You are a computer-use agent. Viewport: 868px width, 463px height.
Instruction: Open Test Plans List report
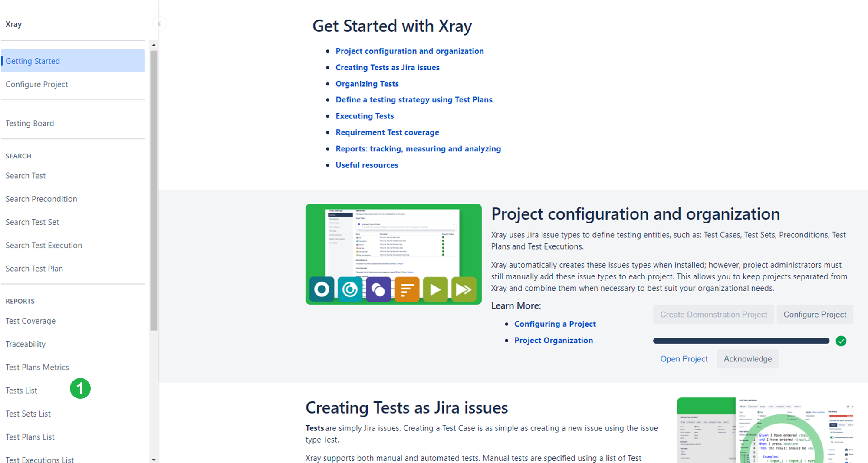click(73, 437)
